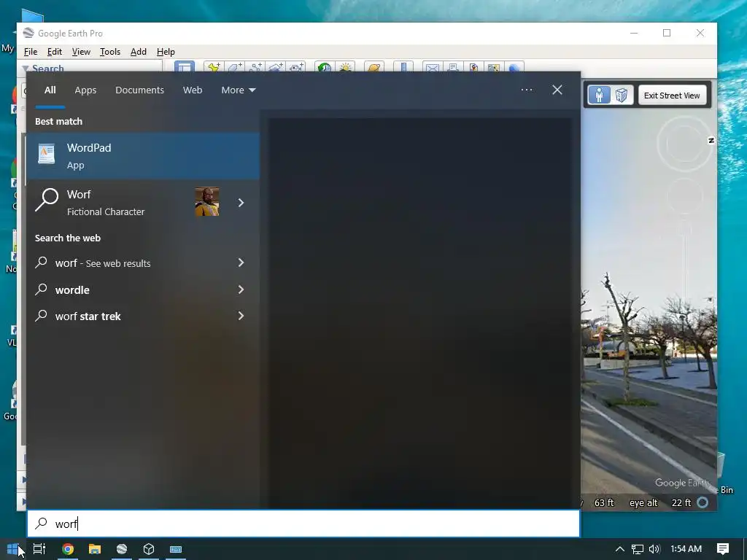Open Task View on the taskbar
This screenshot has height=560, width=747.
pyautogui.click(x=39, y=549)
